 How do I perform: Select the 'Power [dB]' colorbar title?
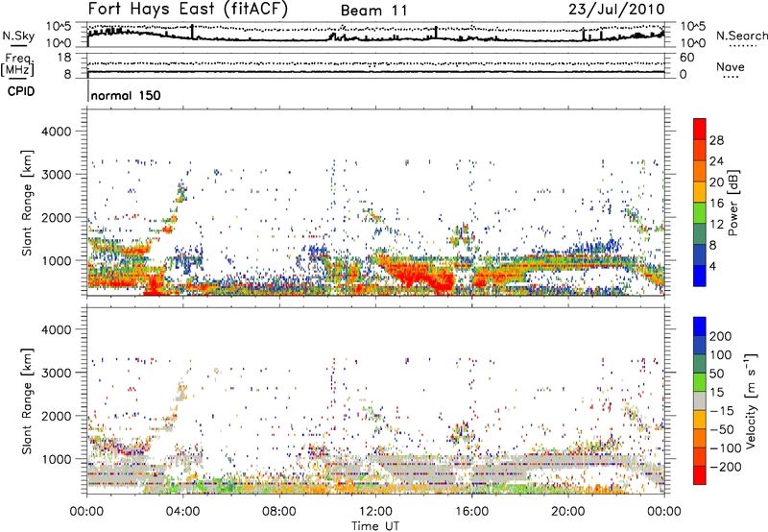pyautogui.click(x=732, y=203)
